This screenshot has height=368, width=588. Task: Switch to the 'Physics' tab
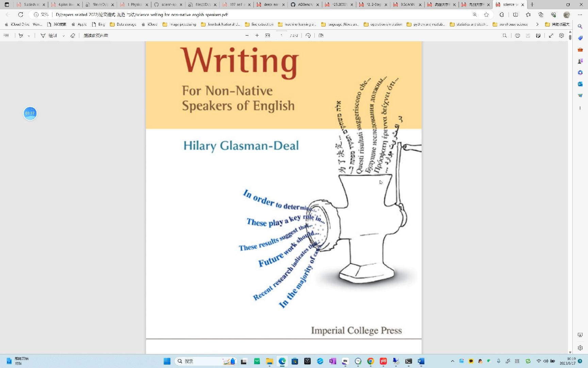click(x=134, y=4)
